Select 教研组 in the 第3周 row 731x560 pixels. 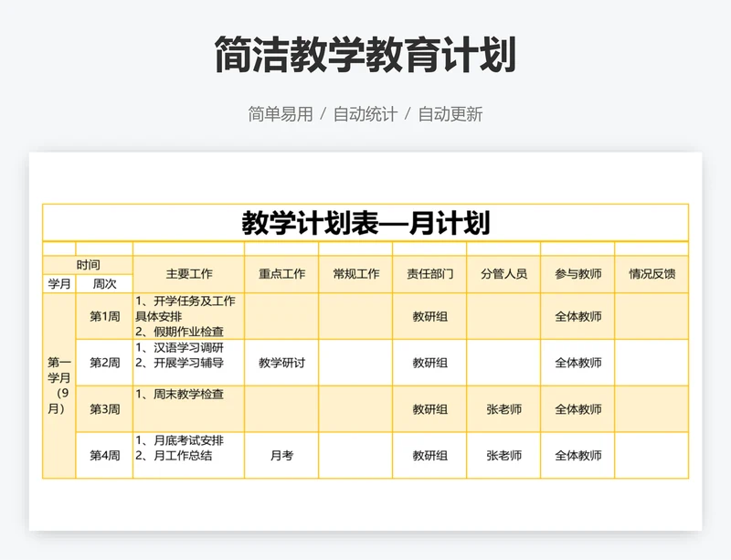point(429,409)
